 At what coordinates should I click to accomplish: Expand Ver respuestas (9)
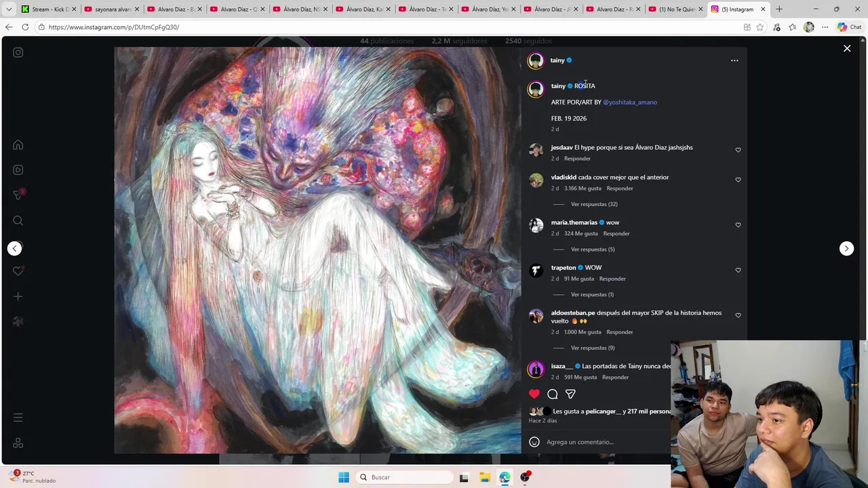pyautogui.click(x=593, y=348)
